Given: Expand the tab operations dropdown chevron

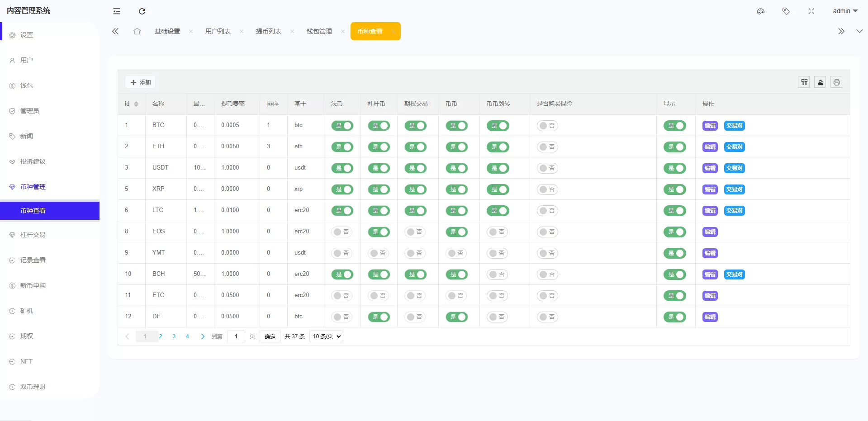Looking at the screenshot, I should click(859, 31).
